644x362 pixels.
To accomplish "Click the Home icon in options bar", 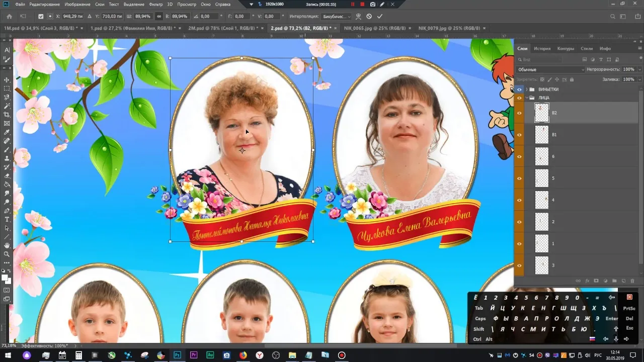I will coord(9,16).
